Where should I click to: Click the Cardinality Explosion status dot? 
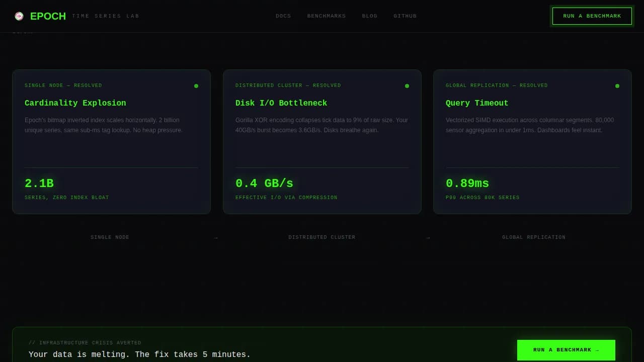pos(196,86)
